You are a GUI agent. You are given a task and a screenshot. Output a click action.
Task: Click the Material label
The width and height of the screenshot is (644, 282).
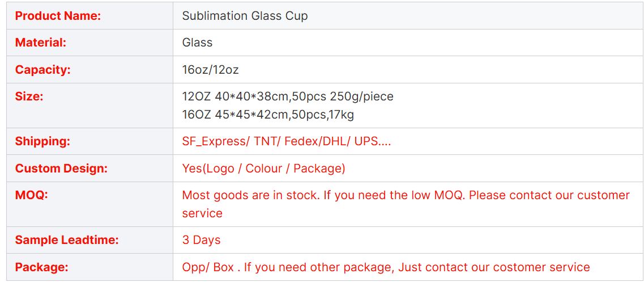[x=41, y=43]
